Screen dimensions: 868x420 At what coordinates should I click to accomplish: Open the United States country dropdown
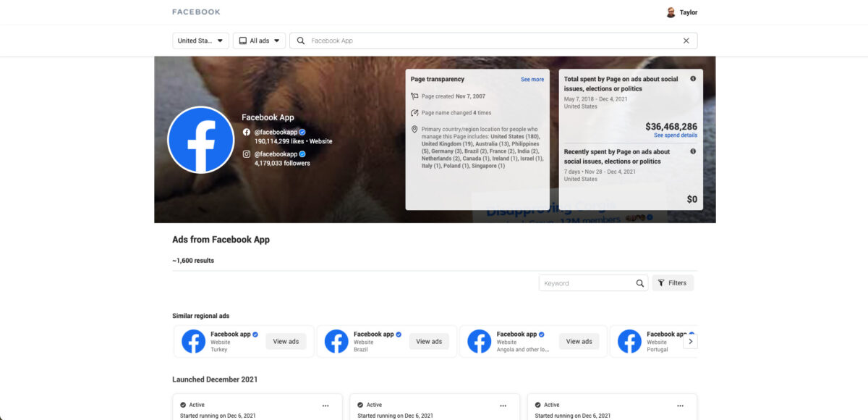pos(201,41)
